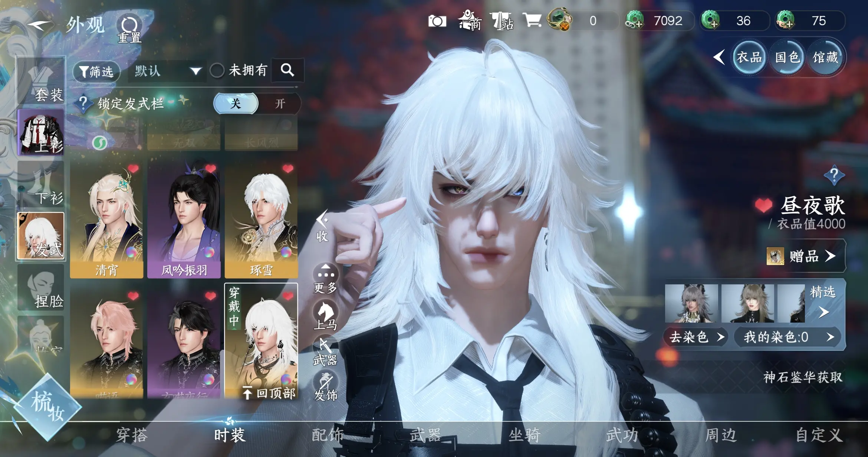Screen dimensions: 868x457
Task: Click the 上马 mount icon
Action: pyautogui.click(x=325, y=316)
